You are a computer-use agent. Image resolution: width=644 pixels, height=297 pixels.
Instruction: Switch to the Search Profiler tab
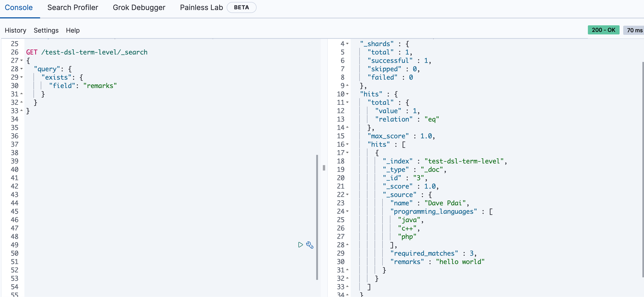[73, 7]
